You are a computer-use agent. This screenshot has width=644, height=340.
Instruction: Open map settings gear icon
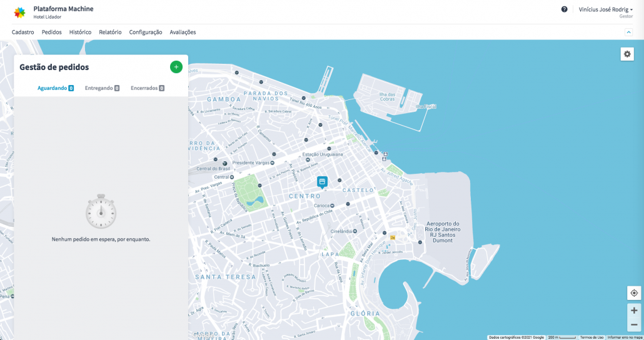click(627, 54)
